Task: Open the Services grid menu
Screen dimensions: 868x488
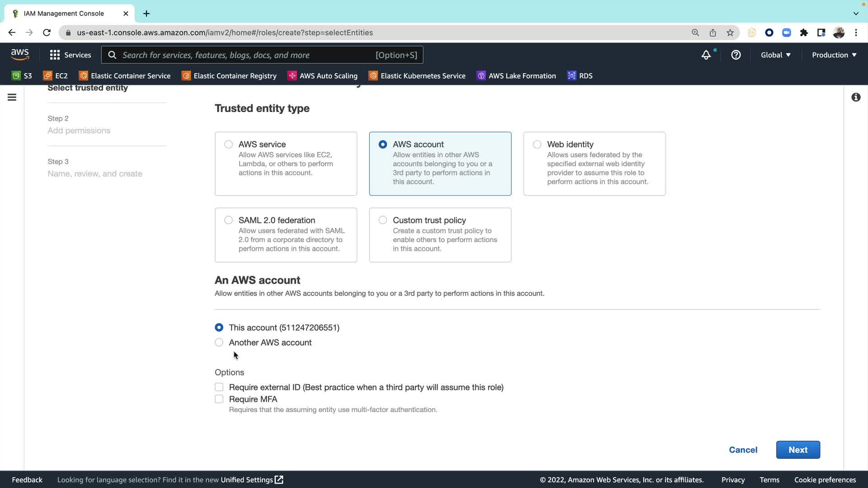Action: point(70,55)
